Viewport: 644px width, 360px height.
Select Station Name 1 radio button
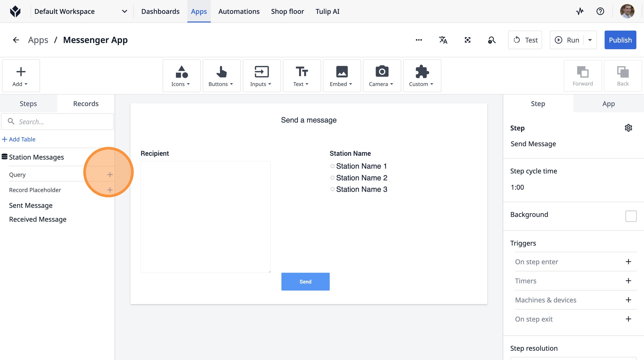332,166
